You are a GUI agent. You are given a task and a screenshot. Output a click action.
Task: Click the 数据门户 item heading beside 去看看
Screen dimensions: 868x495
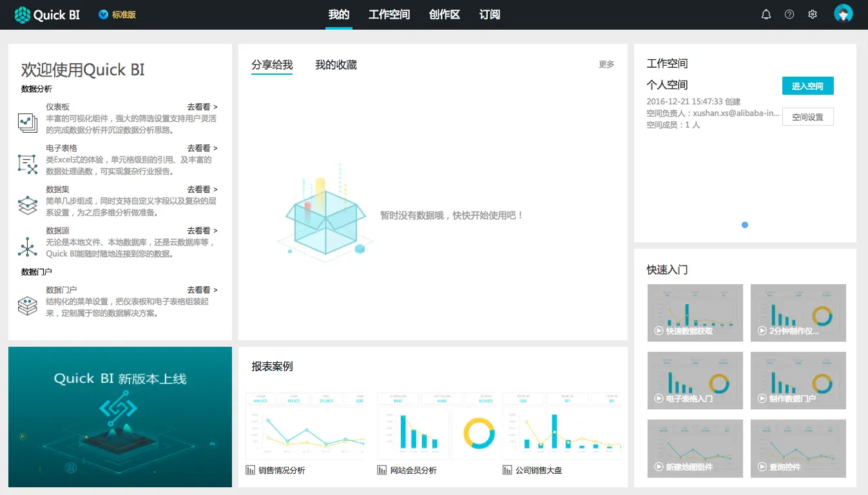point(61,290)
